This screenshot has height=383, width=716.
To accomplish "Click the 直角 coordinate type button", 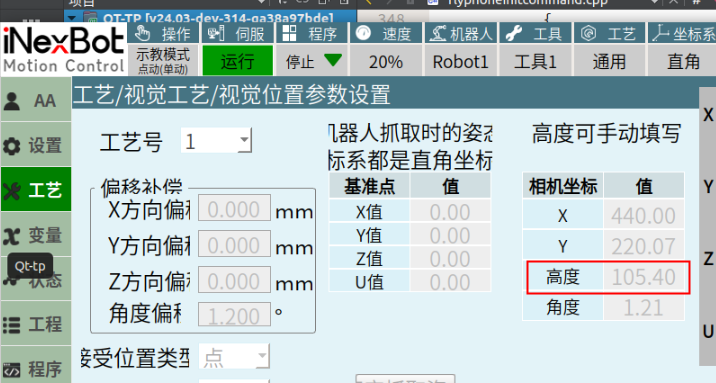I will point(682,61).
